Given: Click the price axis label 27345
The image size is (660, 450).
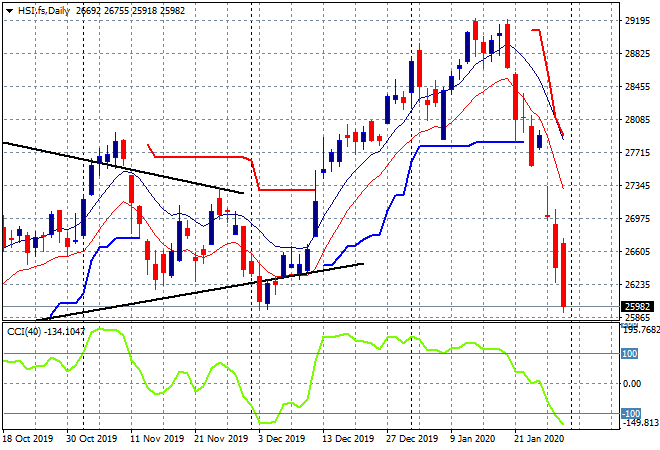Looking at the screenshot, I should (637, 186).
